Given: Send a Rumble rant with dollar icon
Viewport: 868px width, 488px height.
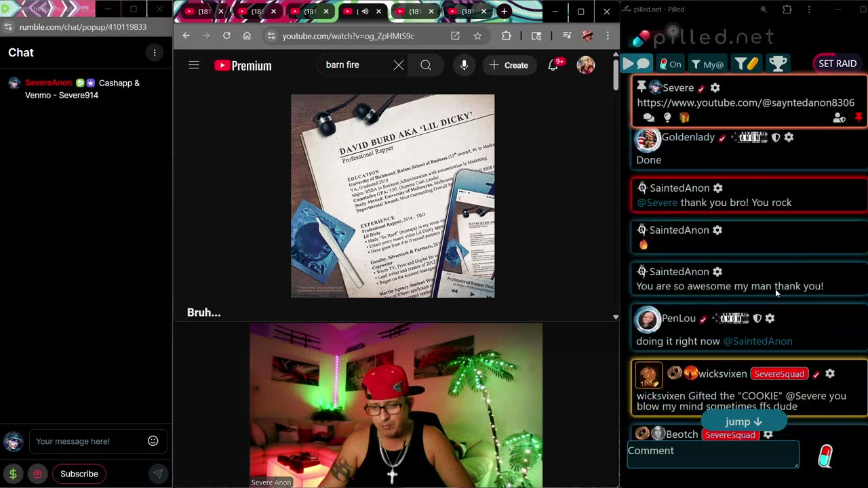Looking at the screenshot, I should (13, 474).
